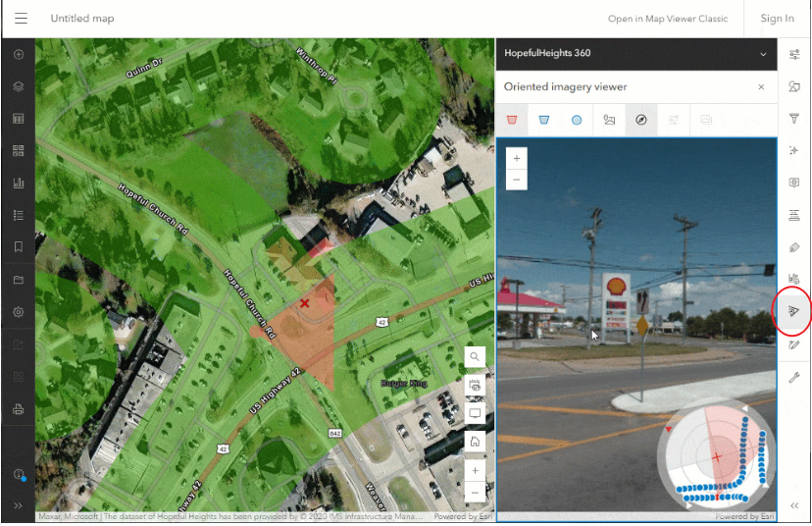
Task: Click the Oriented imagery icon in right toolbar
Action: [x=793, y=311]
